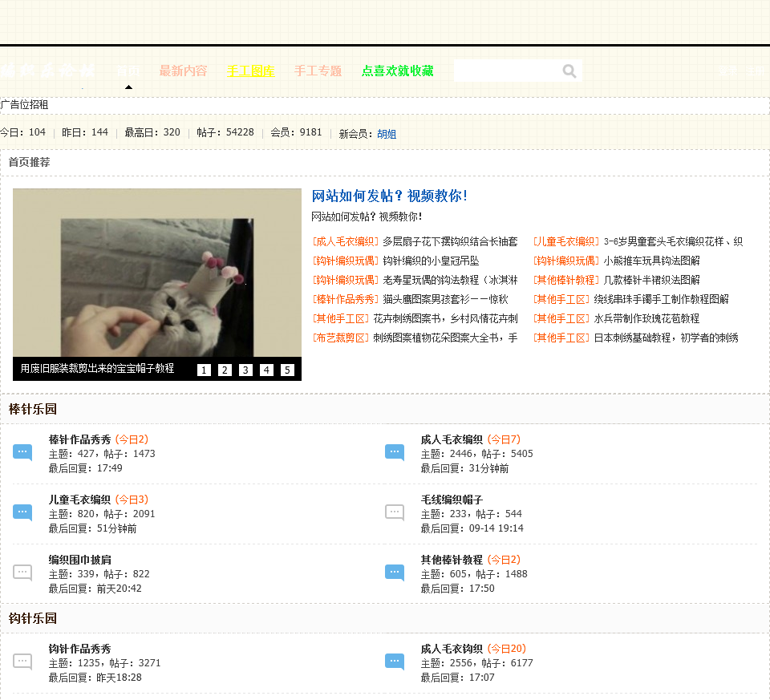Click 最后回复: 51分钟前 under 儿童毛衣编织
The image size is (770, 700).
93,528
